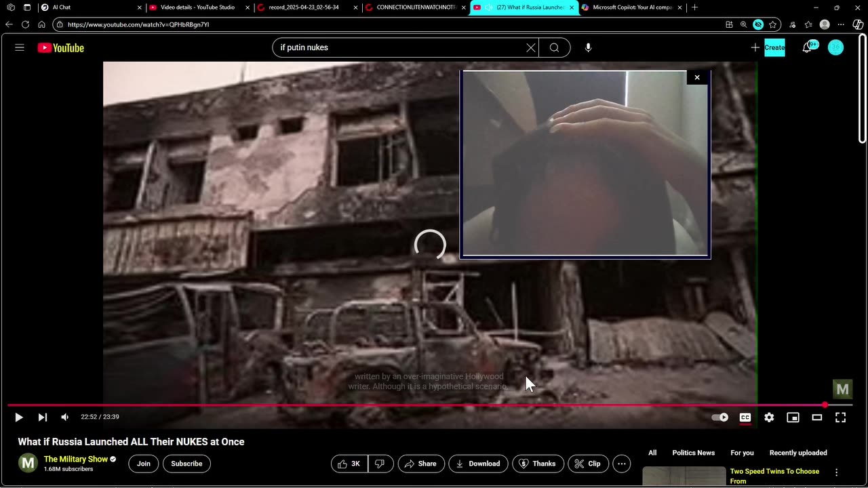Refresh the page
This screenshot has height=488, width=868.
[25, 24]
